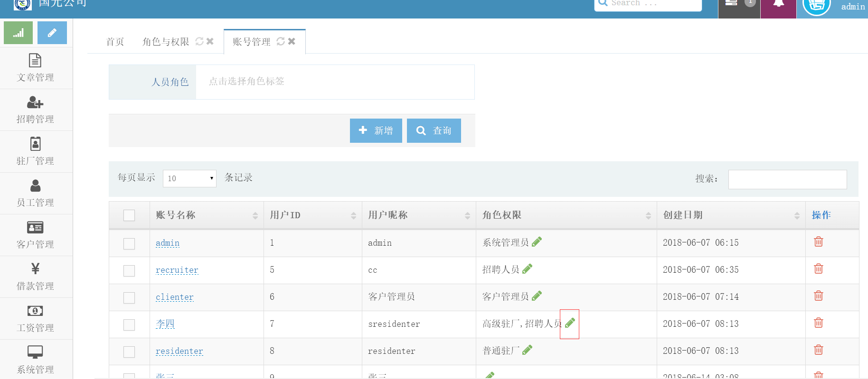Check the residenter row checkbox
The width and height of the screenshot is (868, 379).
click(x=129, y=352)
